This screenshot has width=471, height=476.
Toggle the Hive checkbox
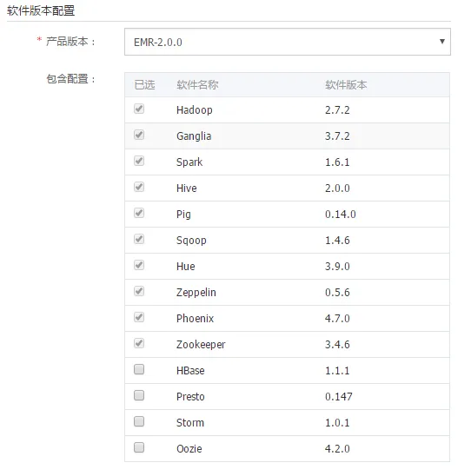[x=139, y=187]
